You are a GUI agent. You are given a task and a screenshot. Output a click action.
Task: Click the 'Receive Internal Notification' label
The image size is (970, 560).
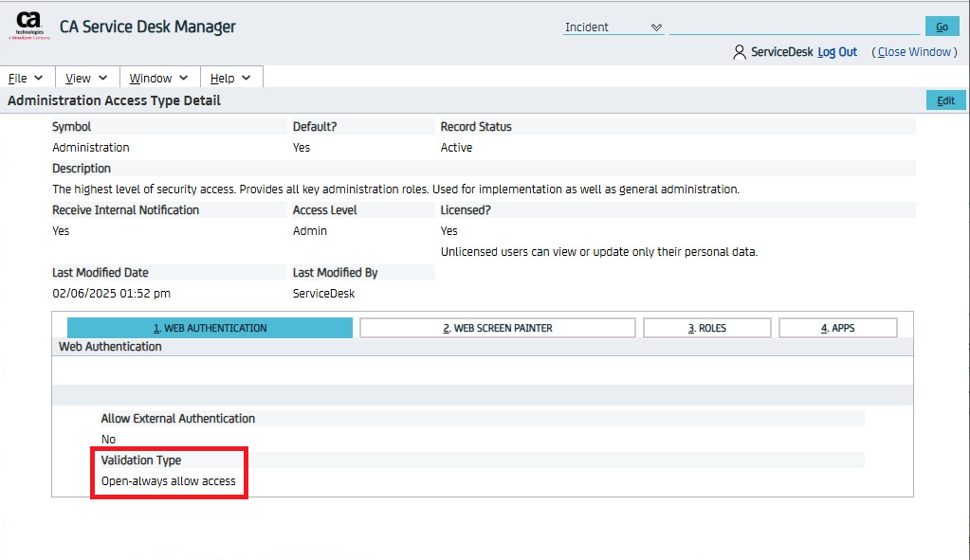[125, 210]
